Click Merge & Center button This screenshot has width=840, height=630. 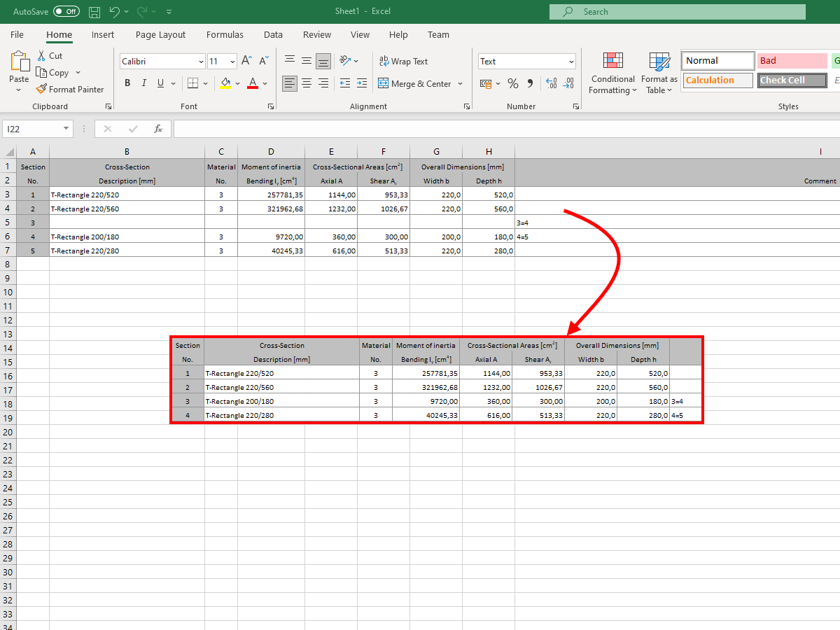[415, 83]
